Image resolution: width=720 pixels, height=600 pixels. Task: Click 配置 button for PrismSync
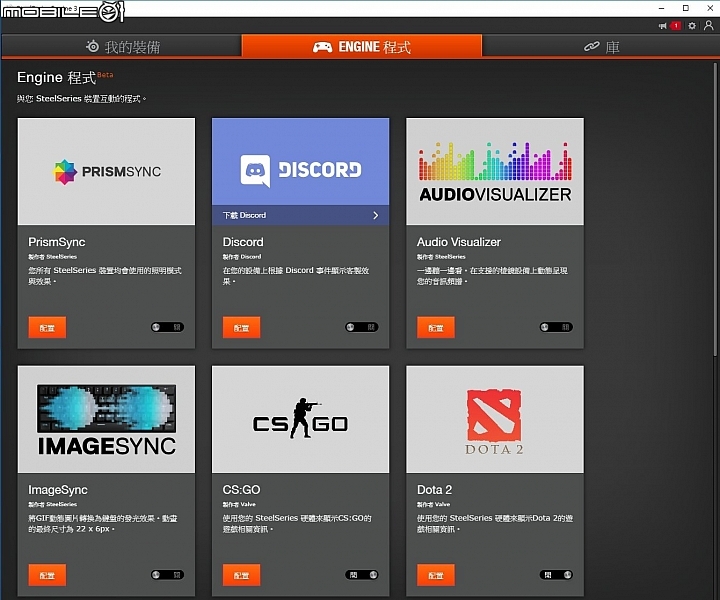tap(47, 327)
